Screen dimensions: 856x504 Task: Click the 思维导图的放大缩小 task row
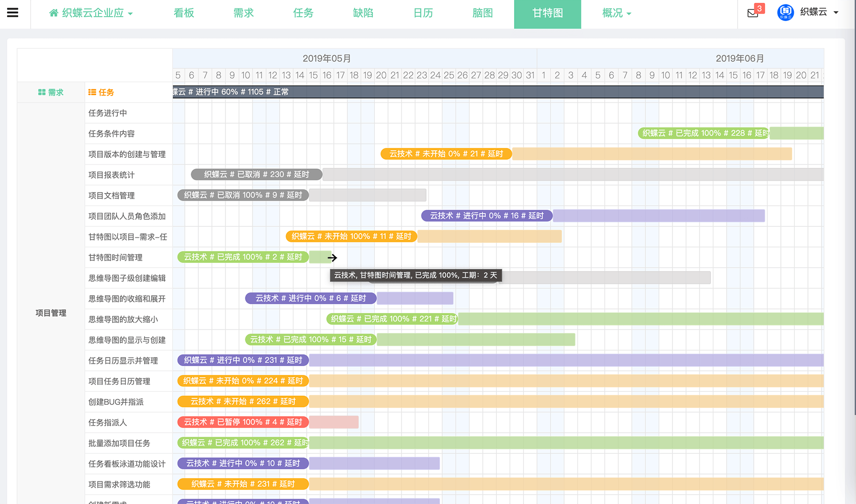tap(128, 320)
